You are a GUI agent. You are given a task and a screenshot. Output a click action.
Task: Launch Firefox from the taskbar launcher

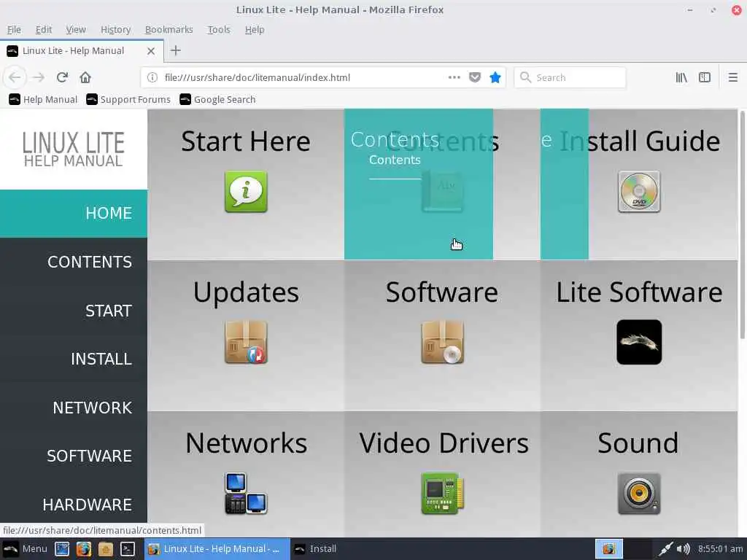[83, 549]
